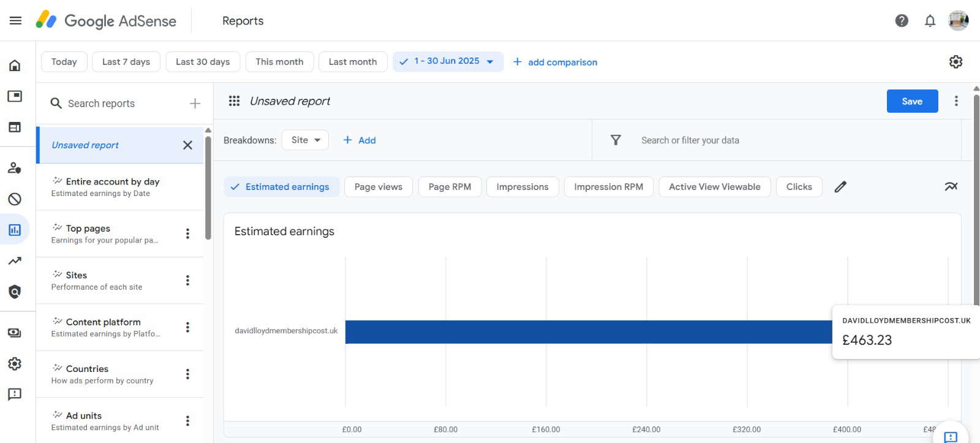Toggle the Active View Viewable chip

pos(715,187)
